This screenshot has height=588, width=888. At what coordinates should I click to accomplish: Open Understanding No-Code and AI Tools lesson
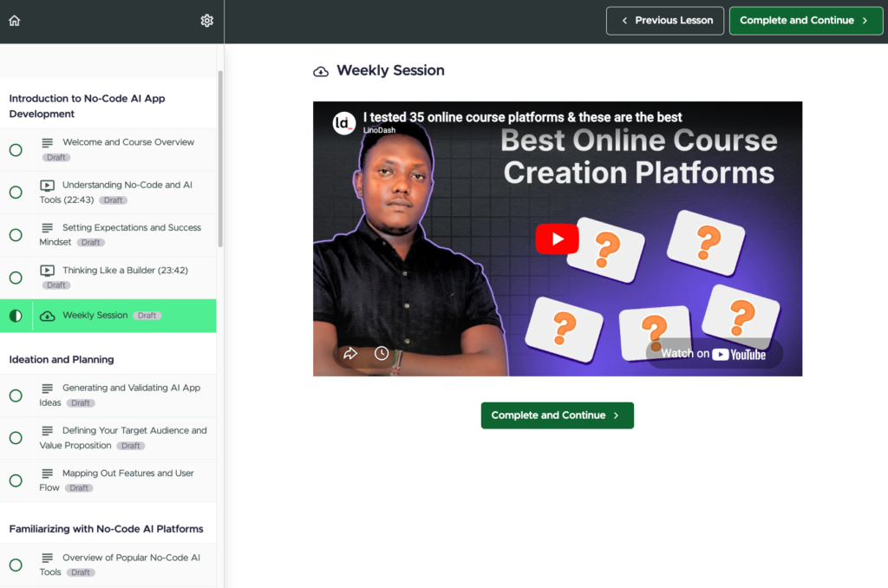point(127,186)
